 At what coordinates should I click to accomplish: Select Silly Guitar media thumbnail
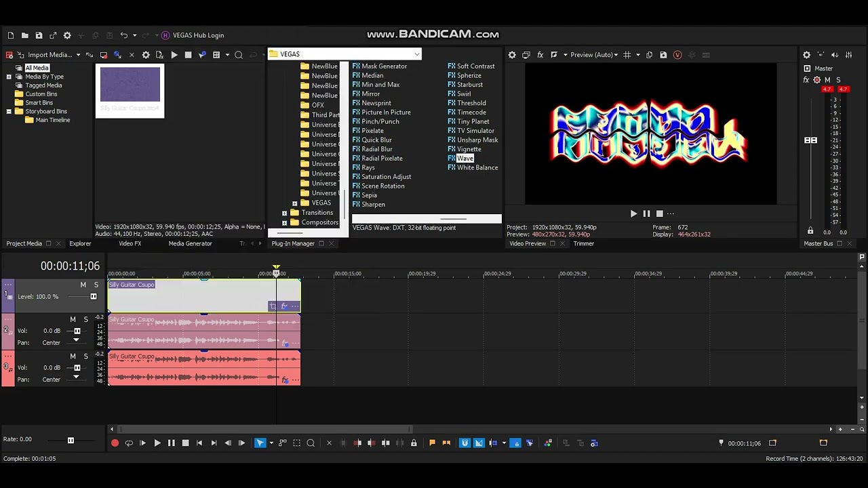point(130,90)
